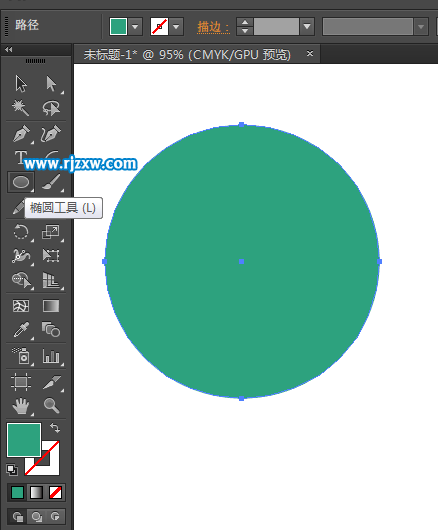This screenshot has height=530, width=438.
Task: Pick the Lasso tool
Action: pyautogui.click(x=51, y=107)
